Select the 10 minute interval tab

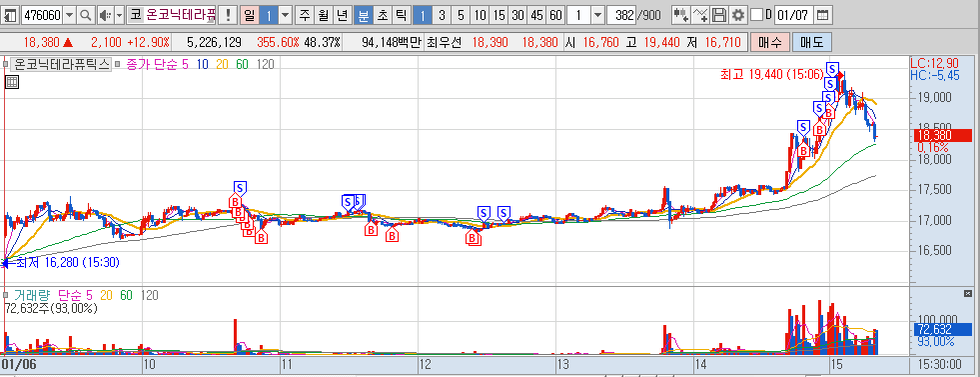[480, 14]
